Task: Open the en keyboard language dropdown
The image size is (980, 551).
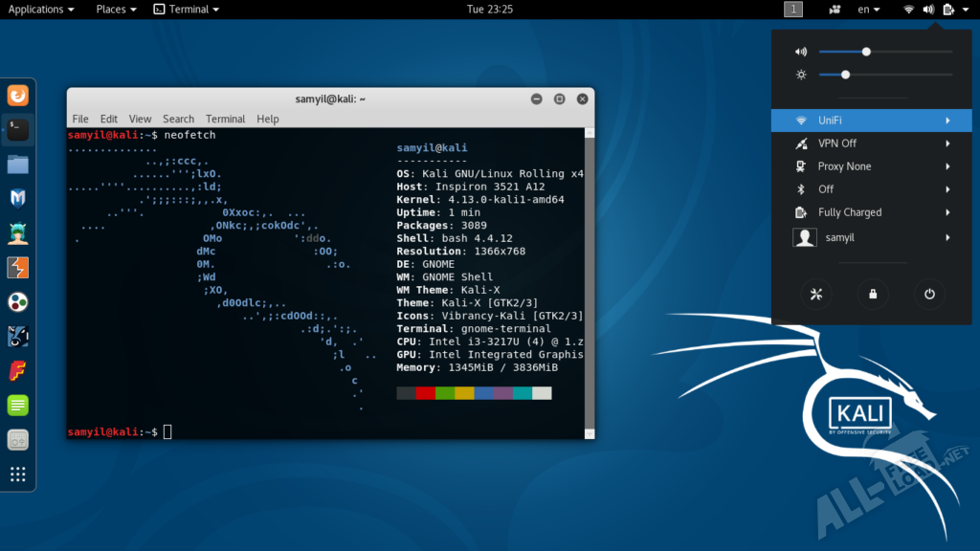Action: point(869,10)
